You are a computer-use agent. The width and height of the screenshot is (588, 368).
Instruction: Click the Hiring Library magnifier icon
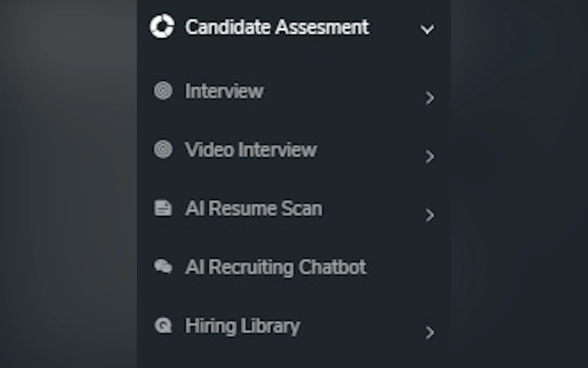(x=163, y=325)
